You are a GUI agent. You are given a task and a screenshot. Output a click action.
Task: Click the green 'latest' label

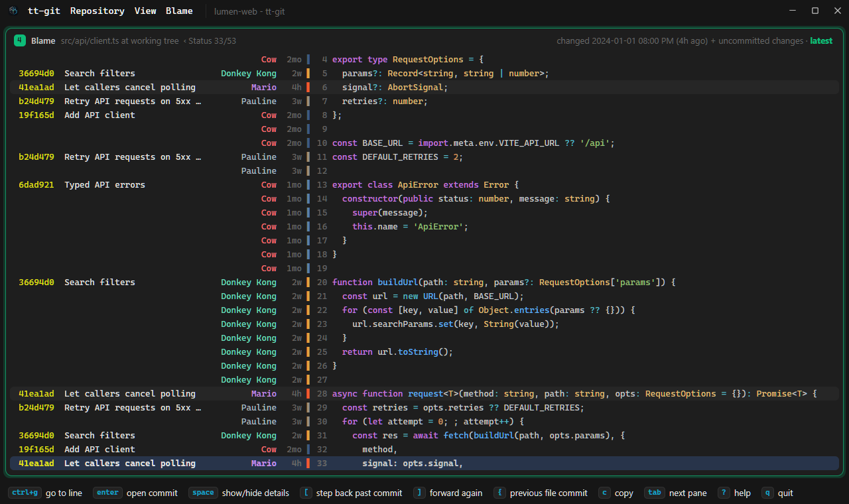821,41
